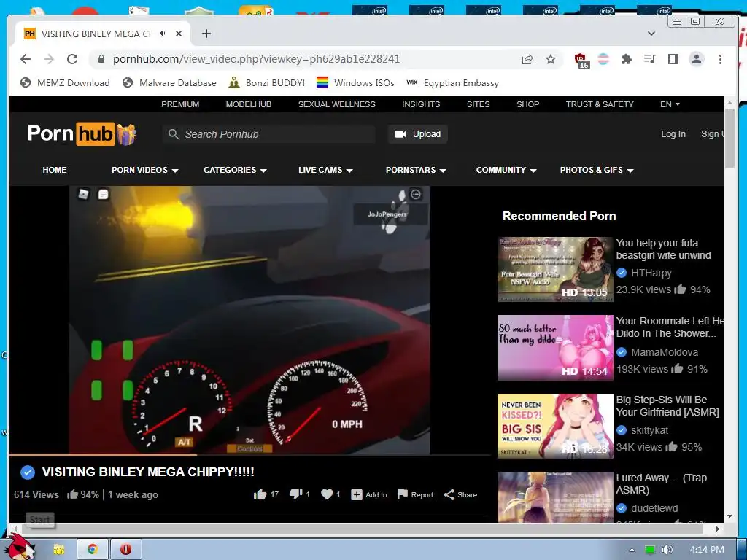This screenshot has width=747, height=560.
Task: Go to the HOME navigation item
Action: click(x=55, y=170)
